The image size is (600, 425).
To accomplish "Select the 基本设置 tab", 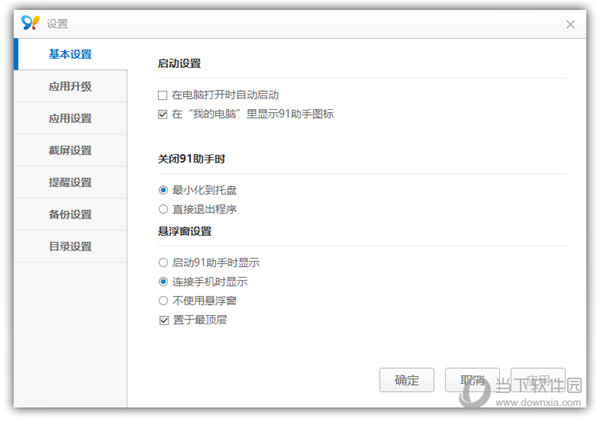I will coord(70,54).
